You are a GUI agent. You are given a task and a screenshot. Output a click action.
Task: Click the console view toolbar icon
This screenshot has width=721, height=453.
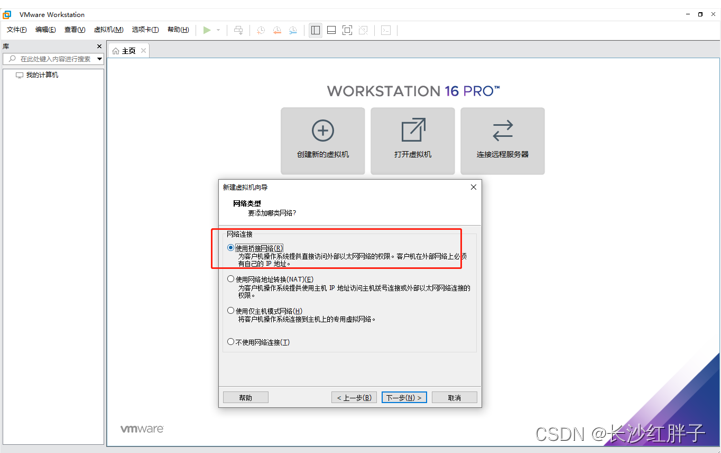point(386,30)
